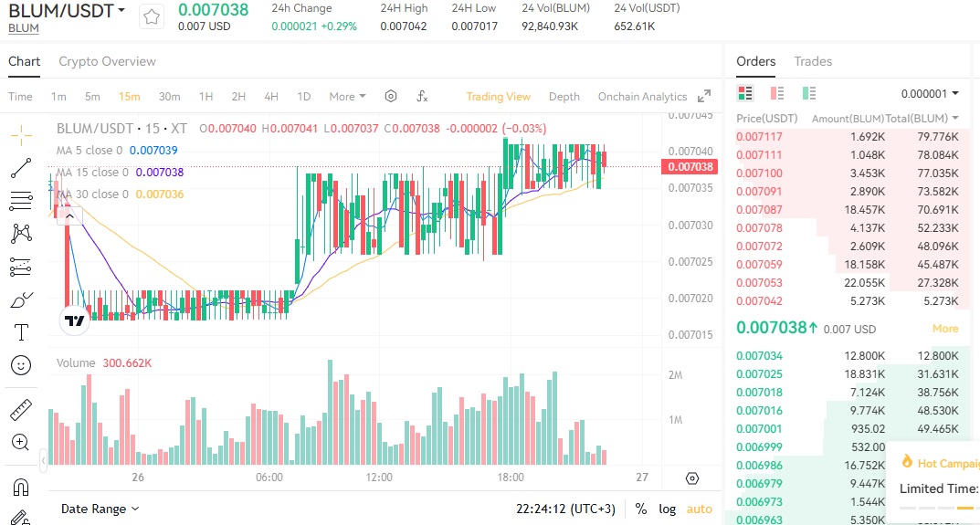
Task: Open the emoji icons tool
Action: 21,365
